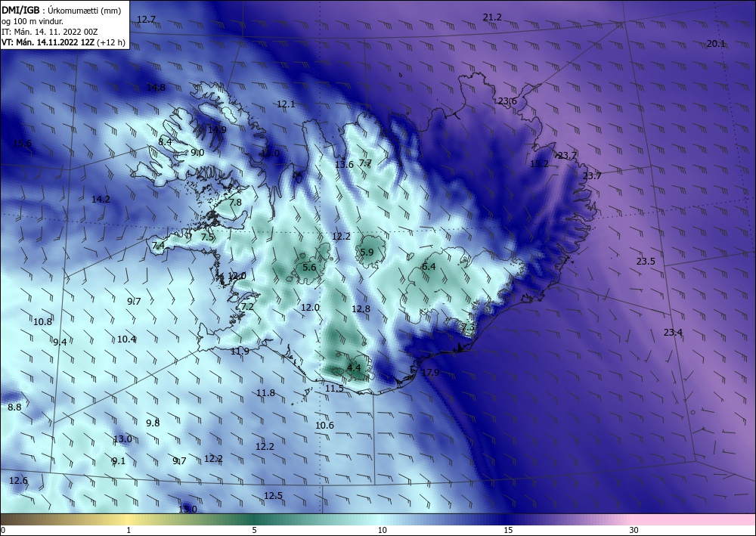Click the 23.6 value on the map
Viewport: 756px width, 536px height.
(x=507, y=101)
